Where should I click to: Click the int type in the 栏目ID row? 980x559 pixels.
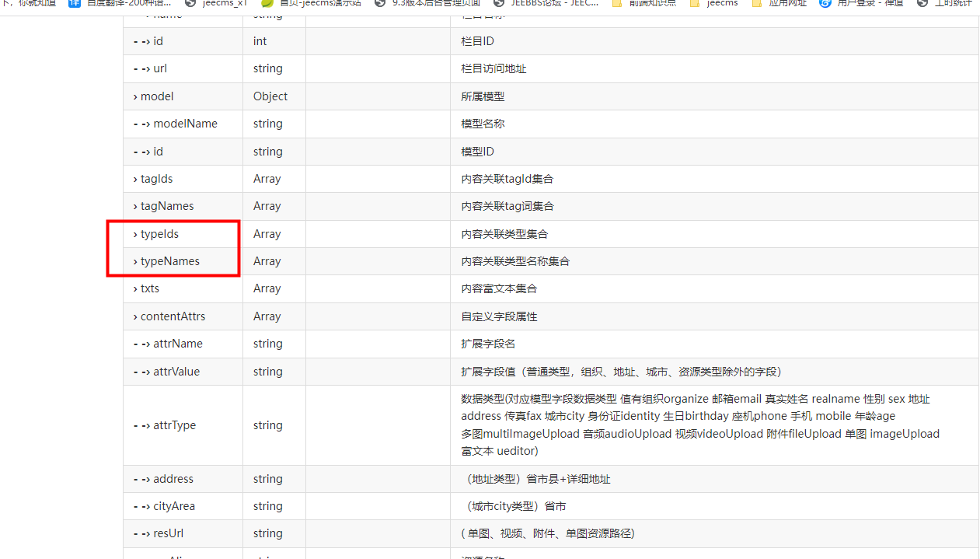(260, 41)
